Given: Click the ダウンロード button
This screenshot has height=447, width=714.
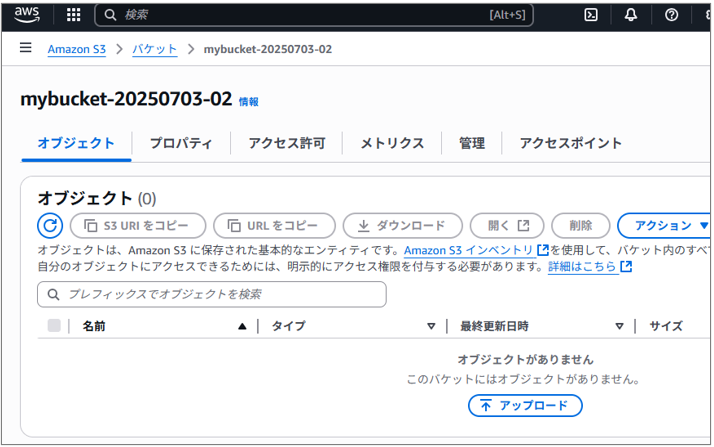Looking at the screenshot, I should 403,226.
